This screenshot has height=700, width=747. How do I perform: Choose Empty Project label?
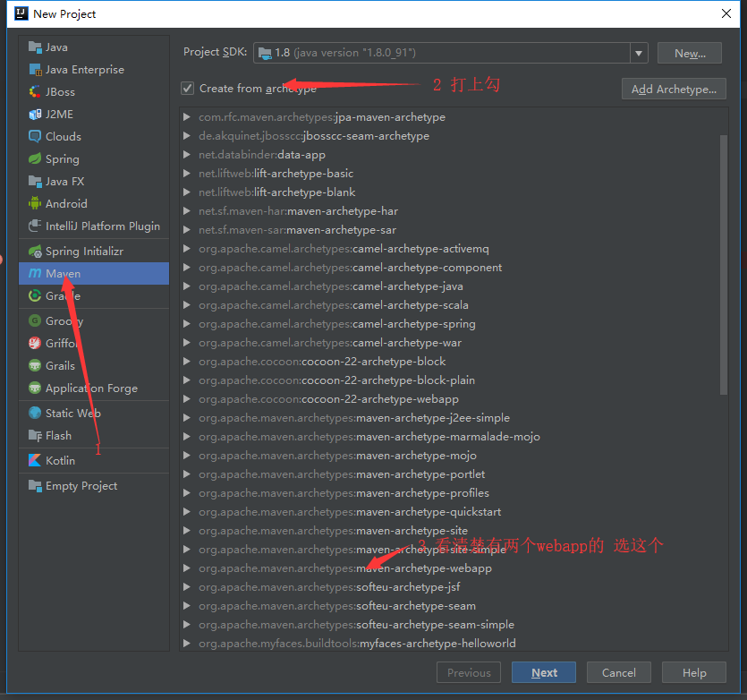tap(81, 486)
